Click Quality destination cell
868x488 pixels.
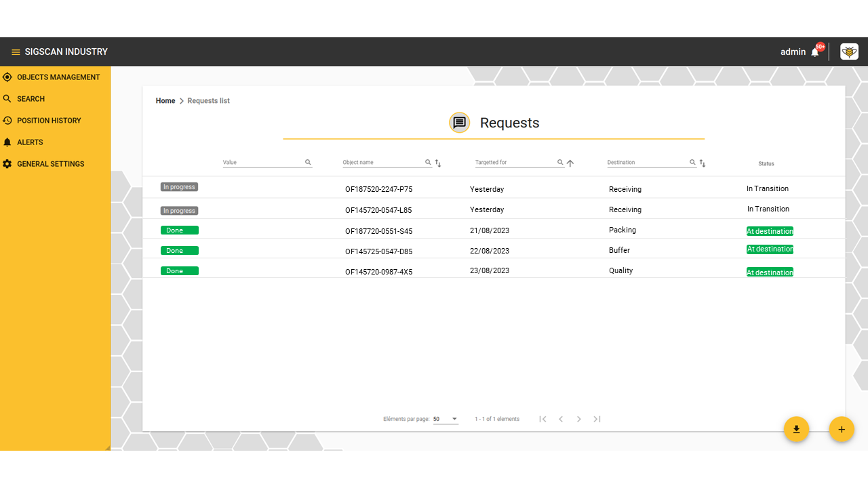(x=621, y=270)
